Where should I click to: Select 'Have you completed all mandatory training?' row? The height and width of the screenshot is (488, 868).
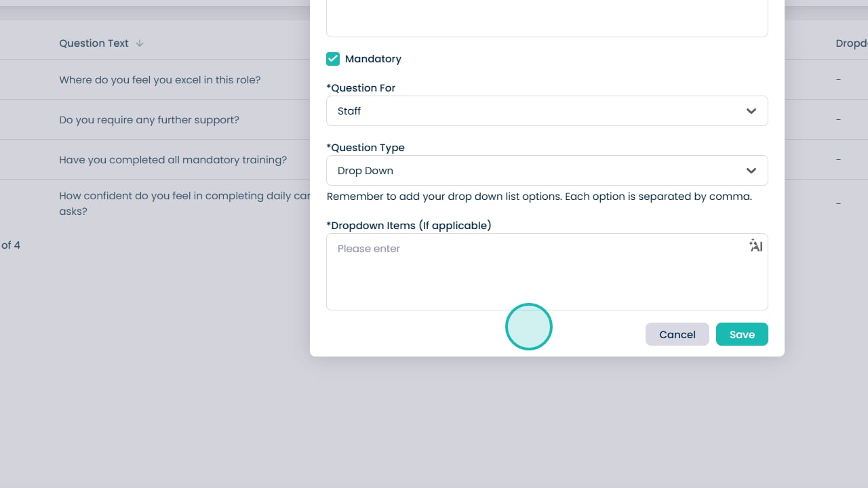tap(172, 160)
